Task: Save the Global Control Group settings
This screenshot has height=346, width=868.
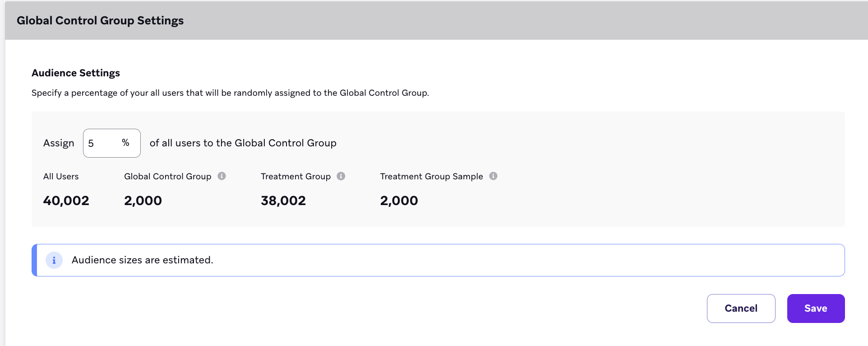Action: click(816, 309)
